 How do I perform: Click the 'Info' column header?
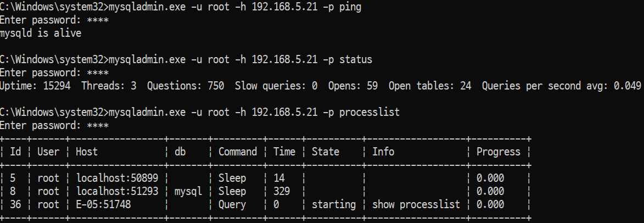coord(383,152)
